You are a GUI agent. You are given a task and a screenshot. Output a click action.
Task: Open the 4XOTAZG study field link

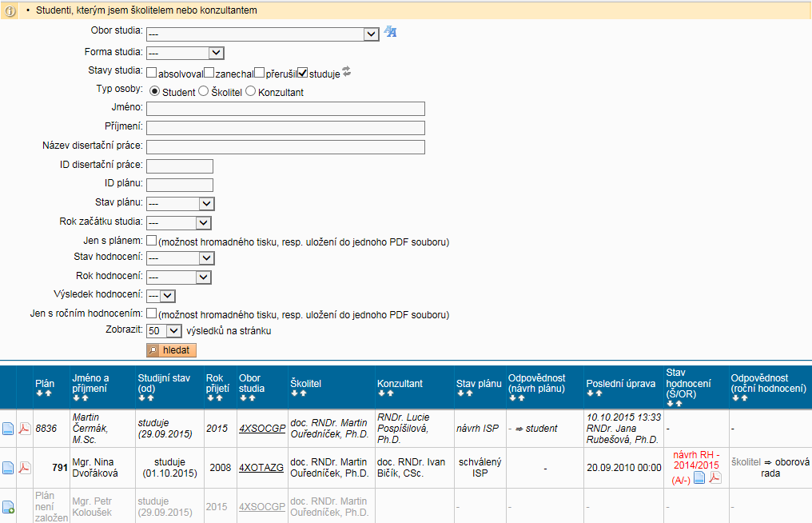click(x=261, y=468)
